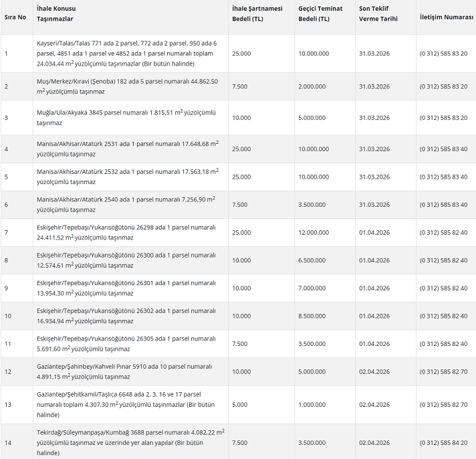Click the 'İhale Konusu Taşınmazlar' column header
This screenshot has width=476, height=459.
(x=56, y=14)
